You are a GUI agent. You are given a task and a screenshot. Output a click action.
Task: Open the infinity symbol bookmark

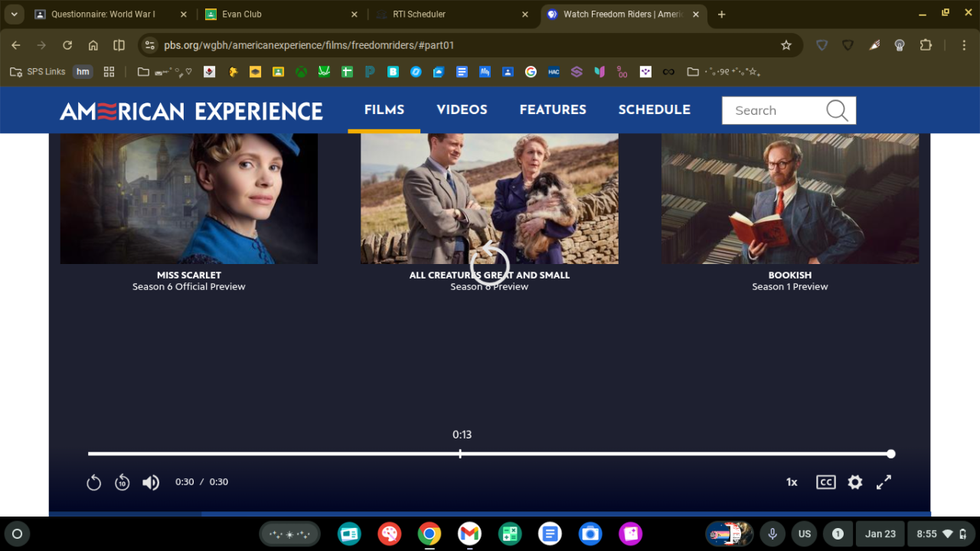pos(668,72)
